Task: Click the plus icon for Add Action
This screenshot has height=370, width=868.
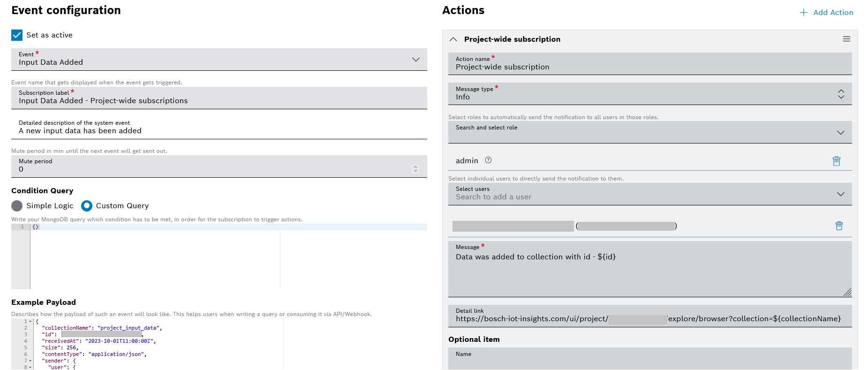Action: point(803,13)
